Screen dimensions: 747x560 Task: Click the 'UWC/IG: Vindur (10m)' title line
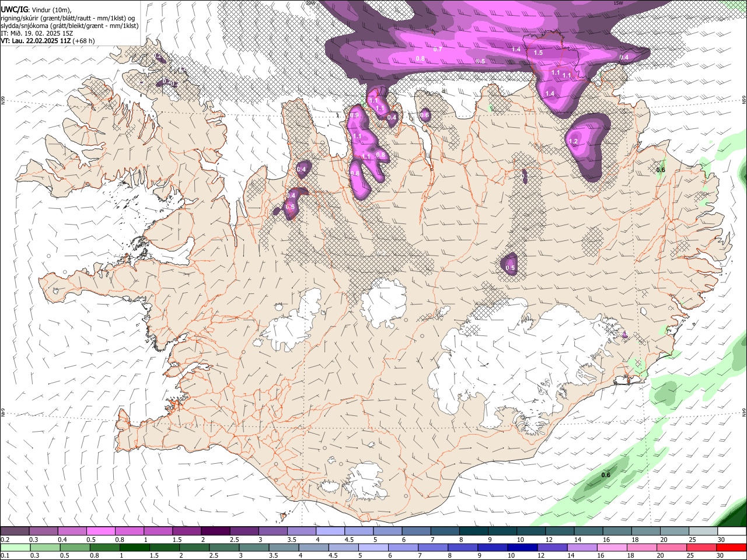(x=36, y=10)
